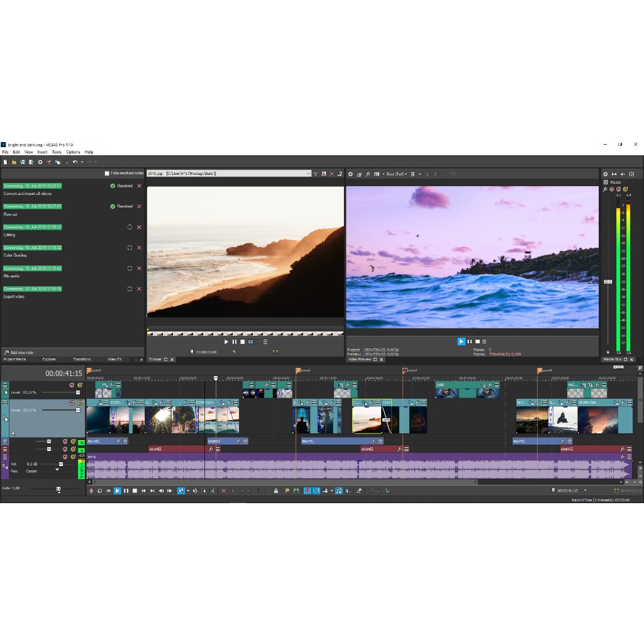This screenshot has width=644, height=644.
Task: Mark the 'Color Grading' note as resolved
Action: click(130, 248)
